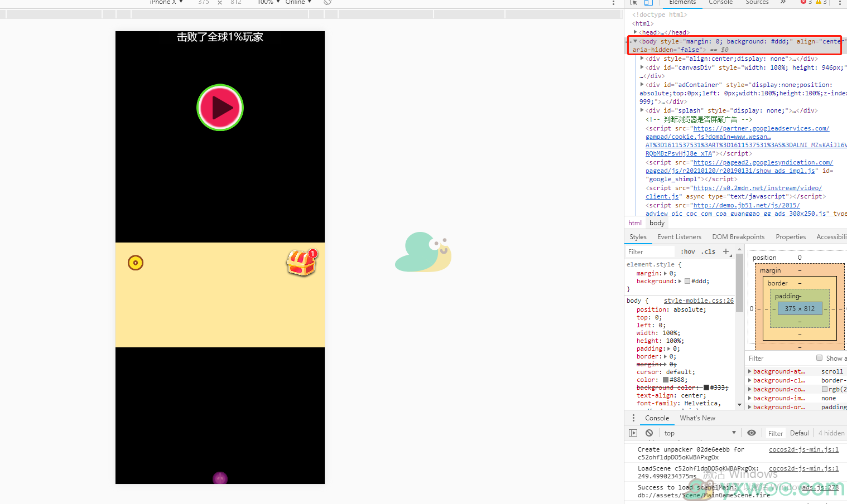Screen dimensions: 847x504
Task: Expand computed background-at… property
Action: click(x=750, y=371)
